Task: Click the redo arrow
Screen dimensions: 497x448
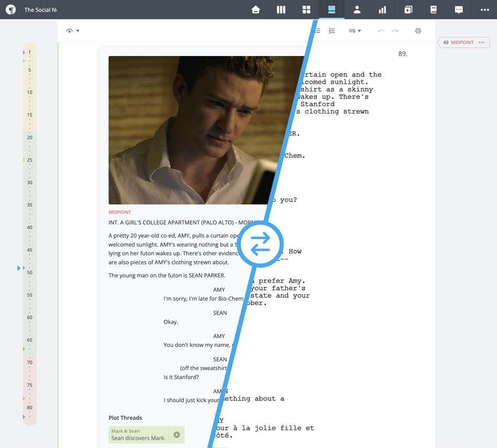Action: coord(395,31)
